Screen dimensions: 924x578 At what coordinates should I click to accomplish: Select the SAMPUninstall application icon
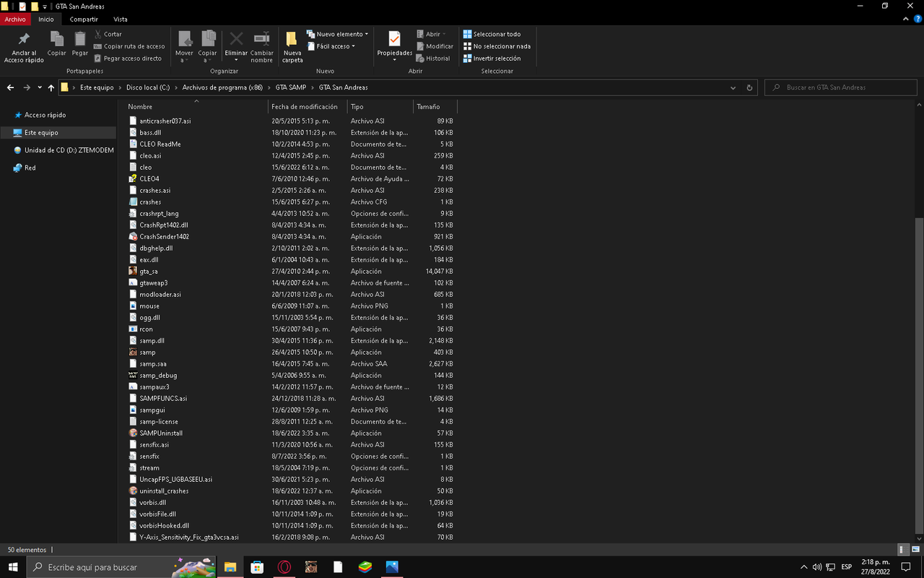pos(133,433)
